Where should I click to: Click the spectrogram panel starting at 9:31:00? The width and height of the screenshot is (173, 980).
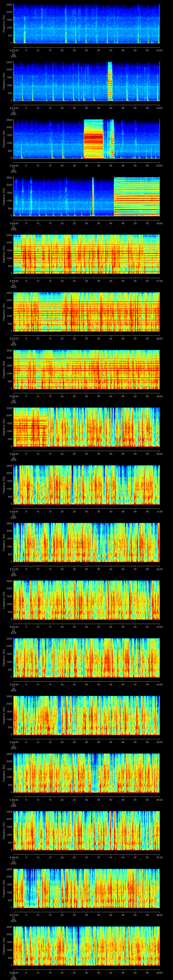[x=86, y=543]
